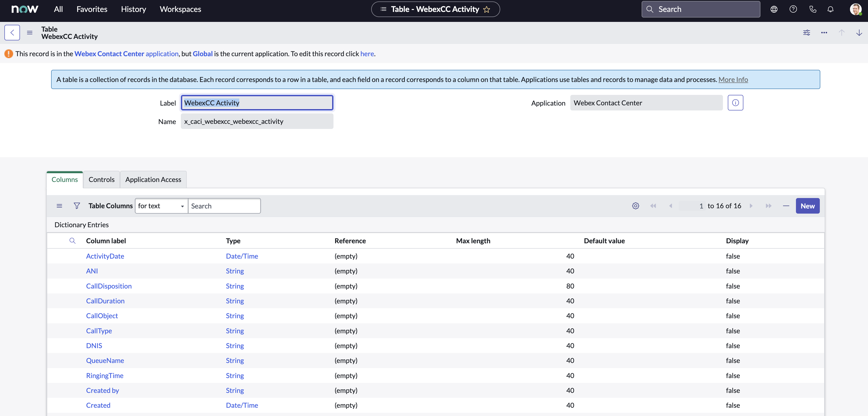Open the 'for text' search field dropdown
Image resolution: width=868 pixels, height=416 pixels.
coord(161,206)
